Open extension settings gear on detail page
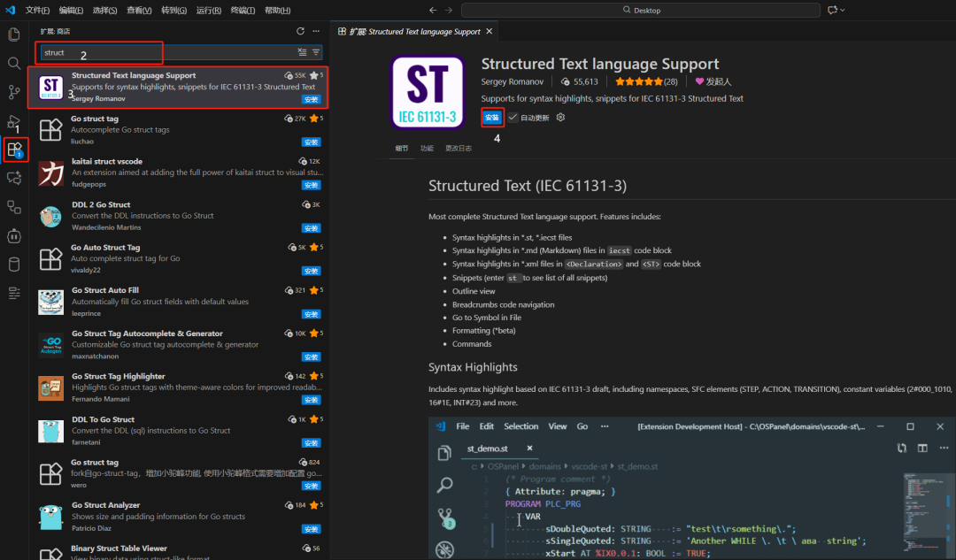The width and height of the screenshot is (956, 560). point(560,118)
